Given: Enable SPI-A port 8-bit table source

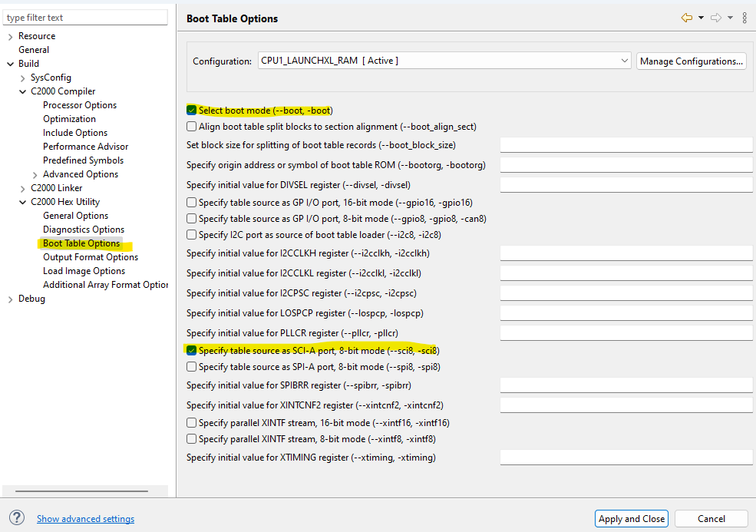Looking at the screenshot, I should coord(190,367).
